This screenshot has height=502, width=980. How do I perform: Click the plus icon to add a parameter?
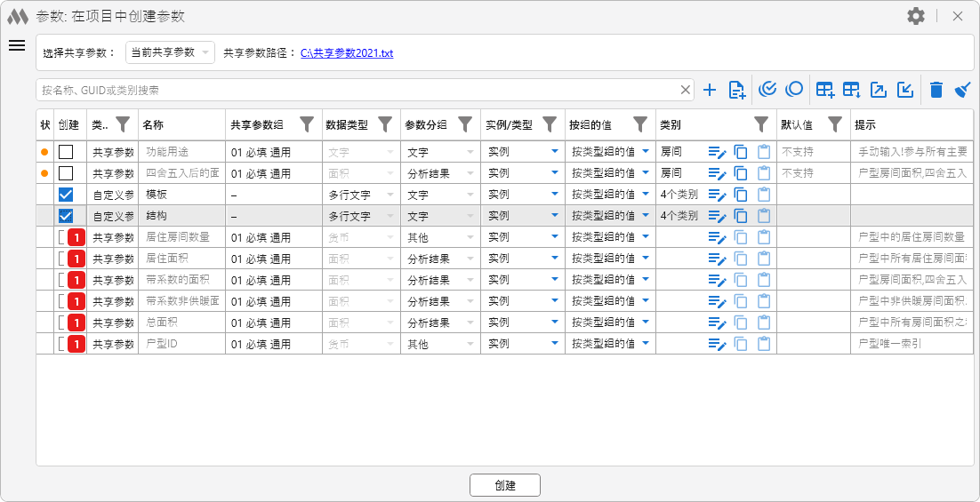(710, 90)
